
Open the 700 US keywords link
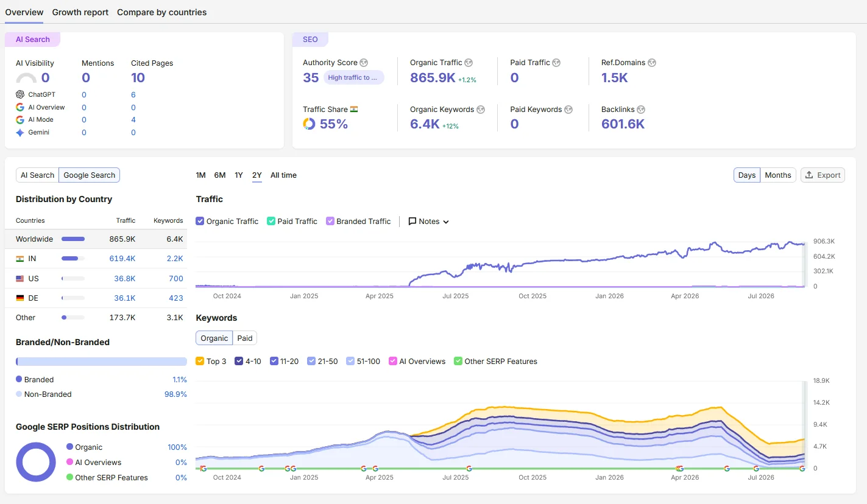(x=176, y=278)
